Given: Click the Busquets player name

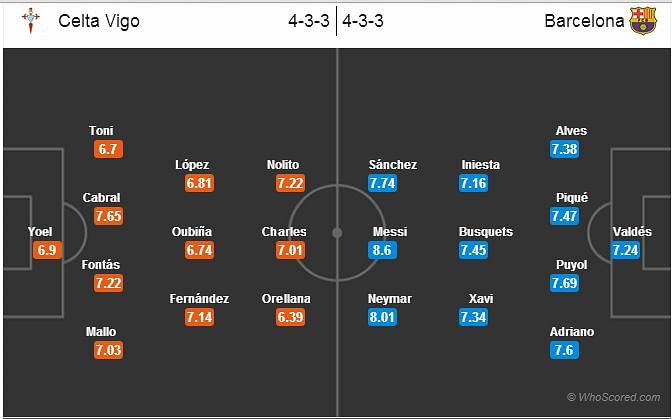Looking at the screenshot, I should [x=486, y=232].
